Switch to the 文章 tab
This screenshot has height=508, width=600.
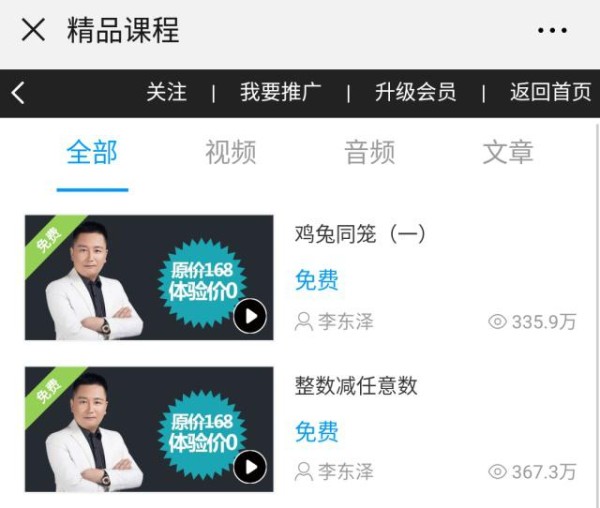click(x=508, y=152)
